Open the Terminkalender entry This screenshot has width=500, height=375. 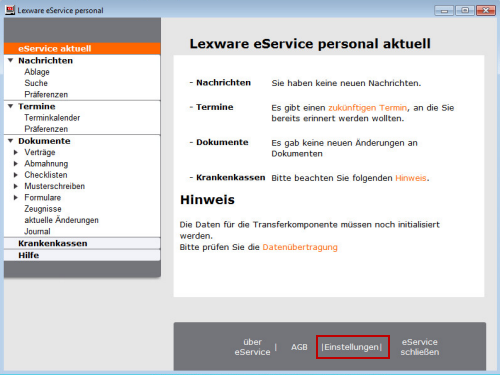(x=52, y=118)
